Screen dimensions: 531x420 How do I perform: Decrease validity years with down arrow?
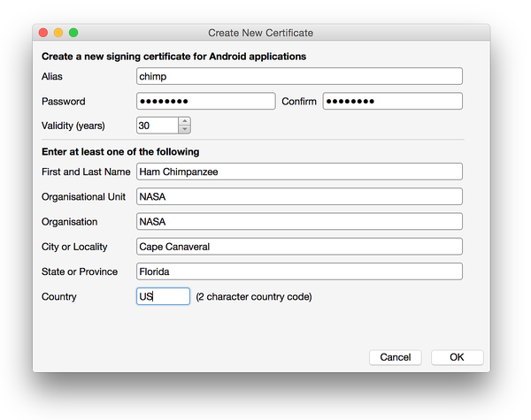[x=185, y=130]
